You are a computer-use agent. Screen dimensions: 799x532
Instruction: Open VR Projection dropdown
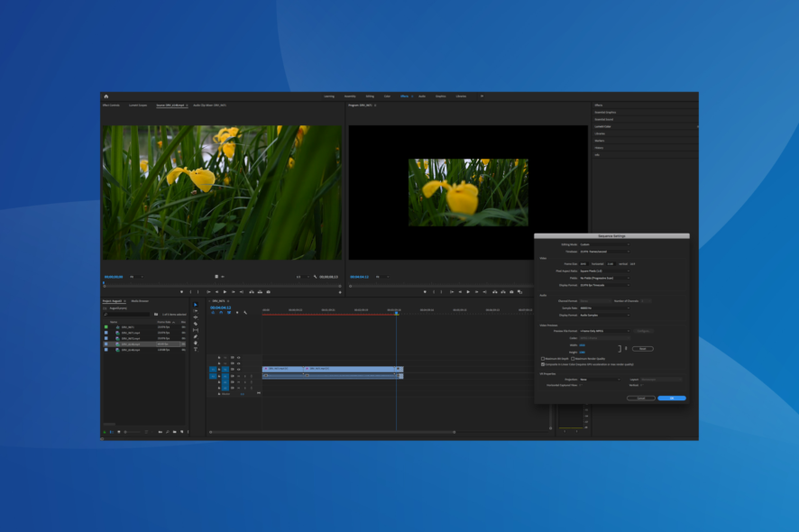(x=601, y=380)
